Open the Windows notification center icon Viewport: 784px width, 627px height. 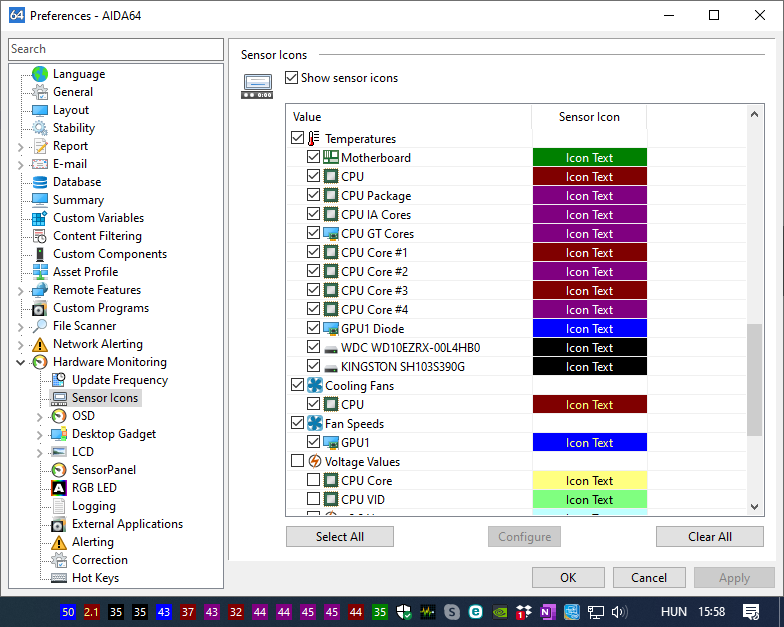coord(751,612)
